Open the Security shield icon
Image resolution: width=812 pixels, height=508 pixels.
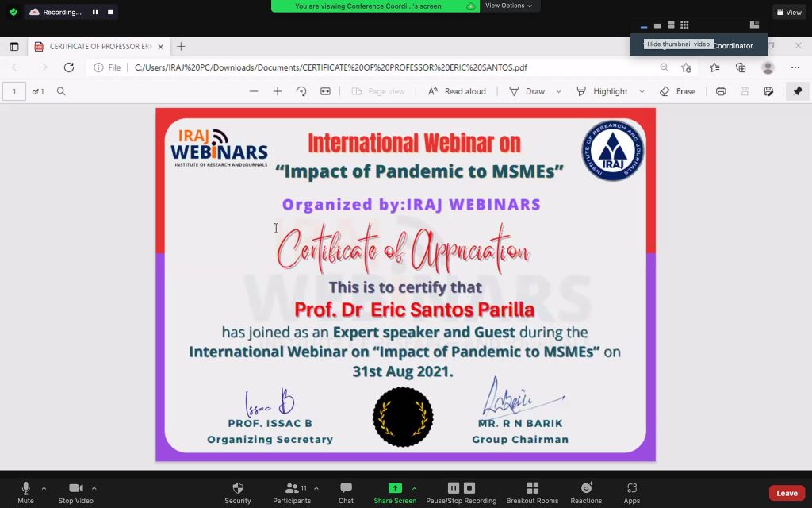237,488
